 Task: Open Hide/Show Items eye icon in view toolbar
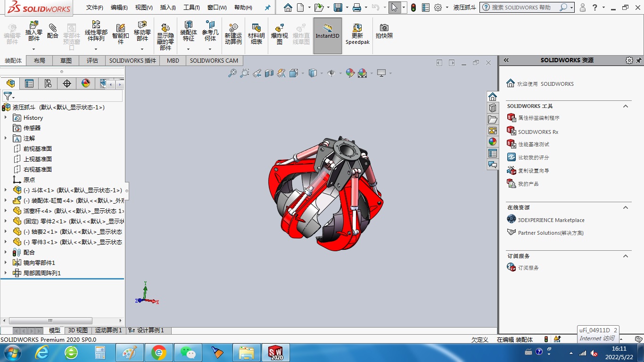pyautogui.click(x=331, y=73)
